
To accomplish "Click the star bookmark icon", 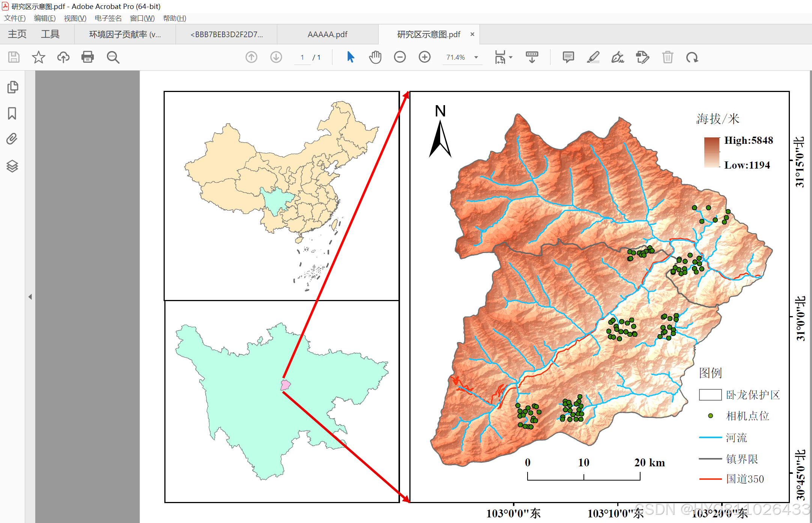I will point(38,57).
